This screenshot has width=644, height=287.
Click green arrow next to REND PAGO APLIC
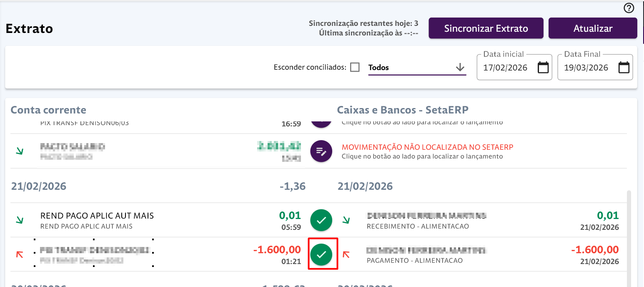[x=19, y=220]
